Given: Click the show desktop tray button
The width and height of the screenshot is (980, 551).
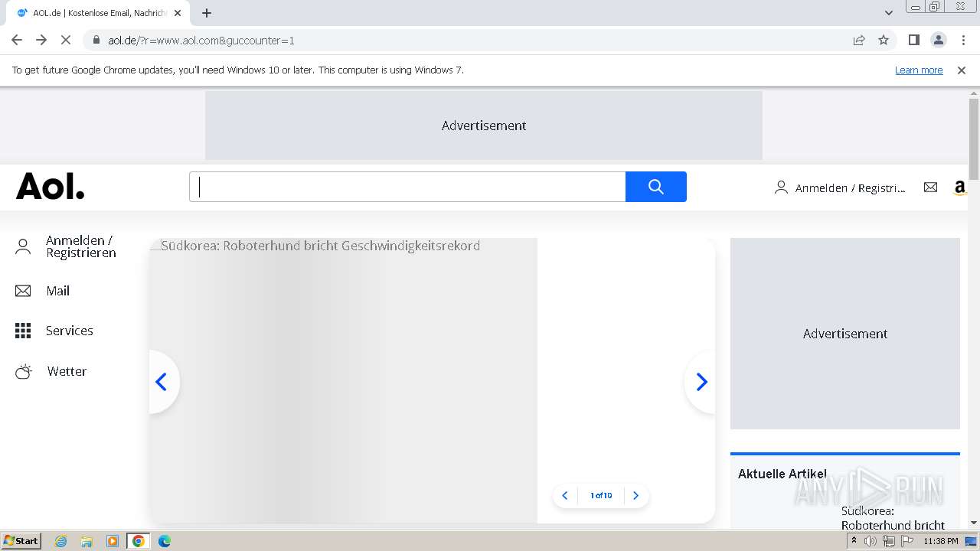Looking at the screenshot, I should pos(972,541).
